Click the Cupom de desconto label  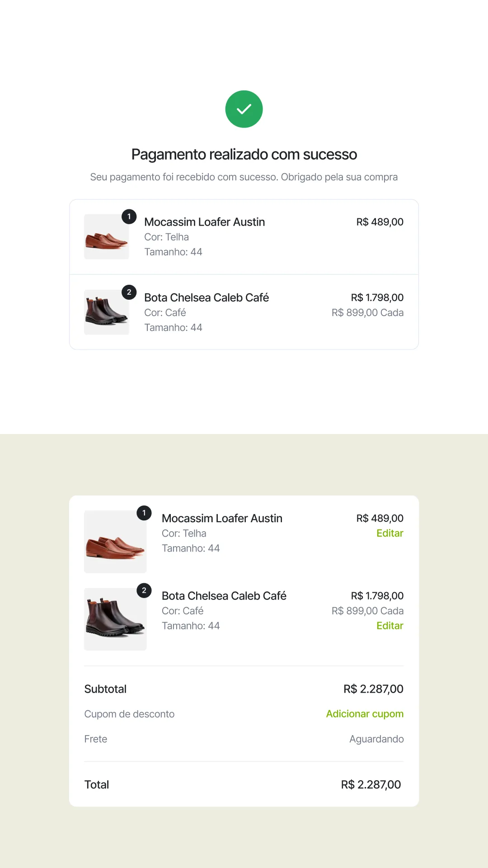(x=129, y=713)
